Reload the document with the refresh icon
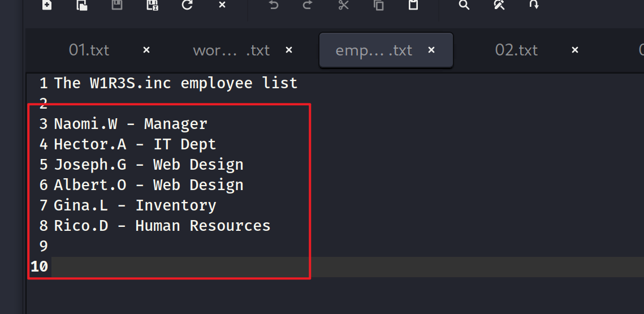Image resolution: width=644 pixels, height=314 pixels. point(187,5)
